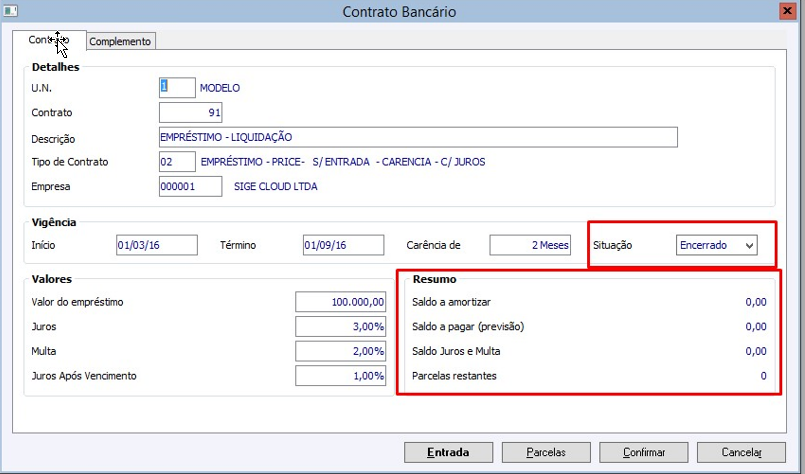Click the Valor do empréstimo field
The image size is (805, 474).
tap(340, 302)
